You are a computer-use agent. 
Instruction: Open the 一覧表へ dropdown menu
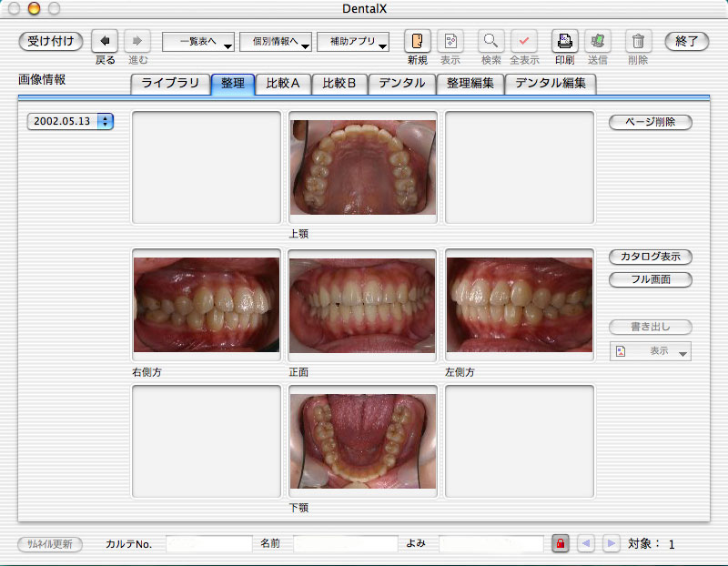click(198, 42)
